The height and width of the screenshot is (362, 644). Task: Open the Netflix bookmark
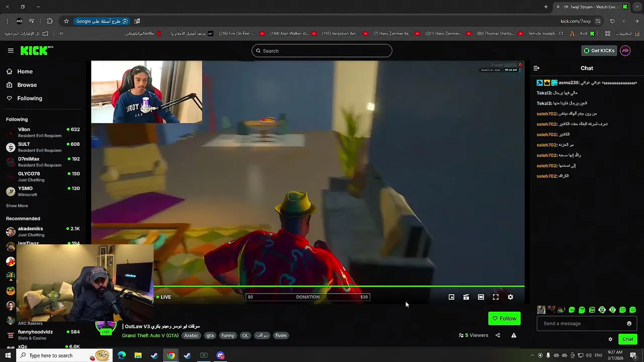coord(142,34)
